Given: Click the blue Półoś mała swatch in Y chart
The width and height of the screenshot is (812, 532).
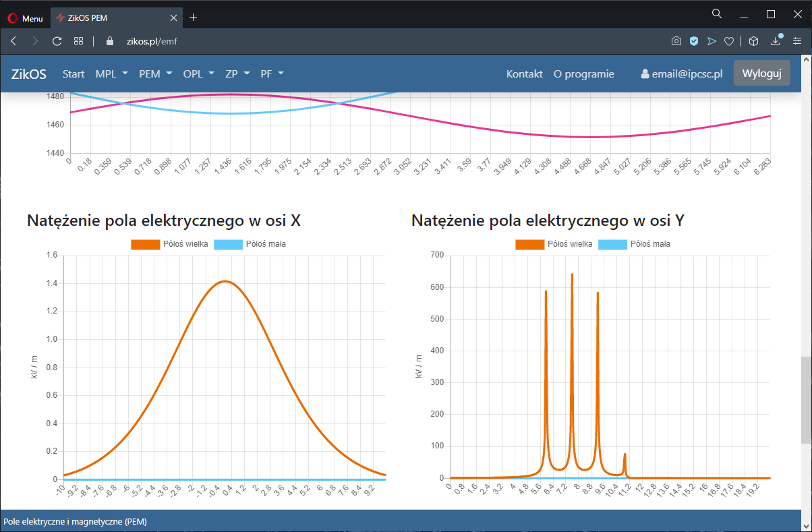Looking at the screenshot, I should (612, 244).
